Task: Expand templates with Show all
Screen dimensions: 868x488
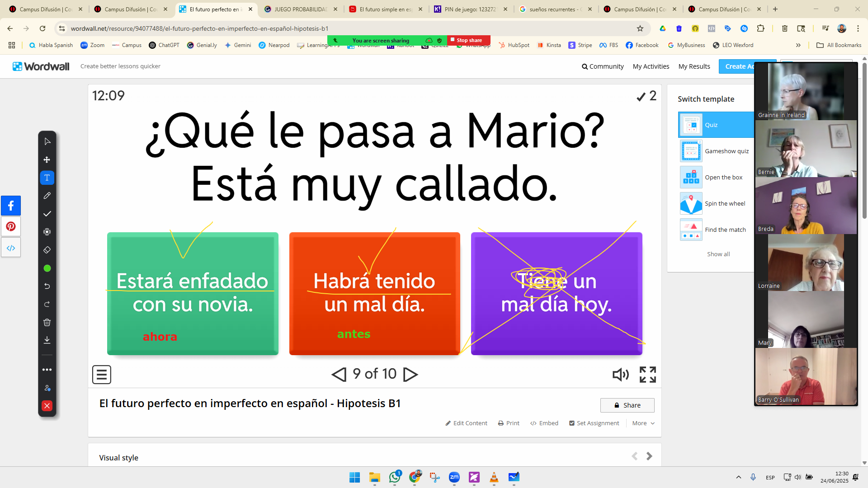Action: (x=718, y=254)
